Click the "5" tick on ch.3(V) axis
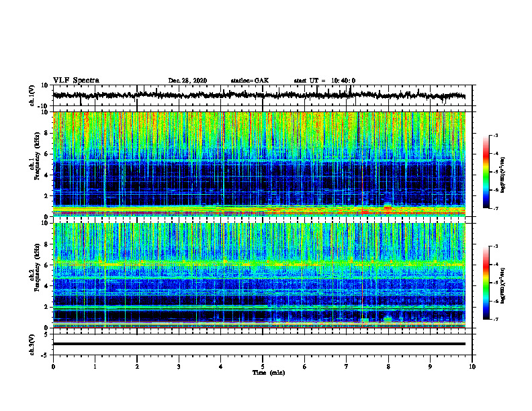532x411 pixels. [x=47, y=334]
